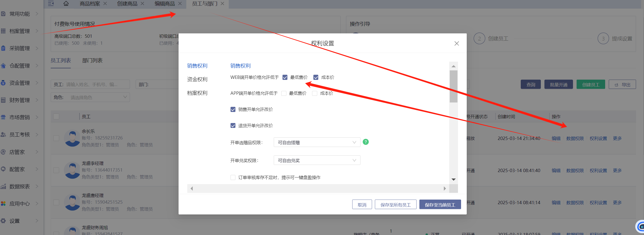Click the dialog's vertical scrollbar down arrow
This screenshot has width=644, height=235.
453,180
